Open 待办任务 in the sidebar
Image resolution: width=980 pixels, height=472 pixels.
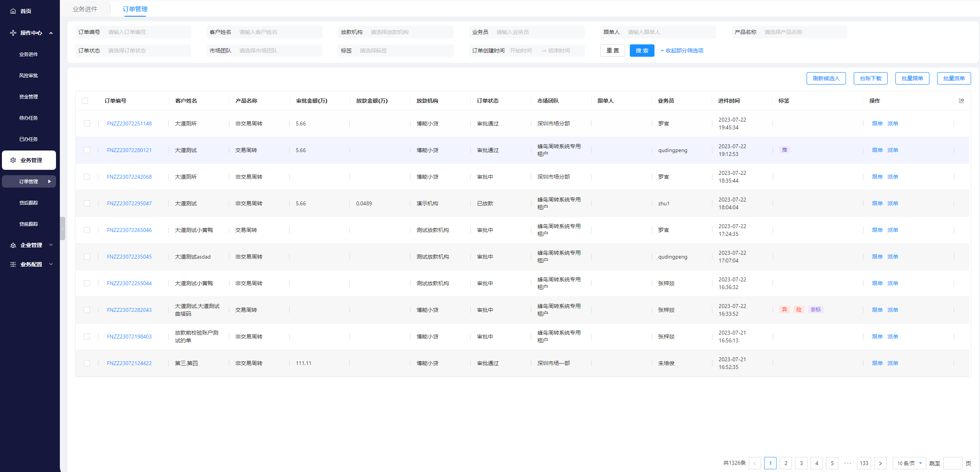tap(29, 118)
